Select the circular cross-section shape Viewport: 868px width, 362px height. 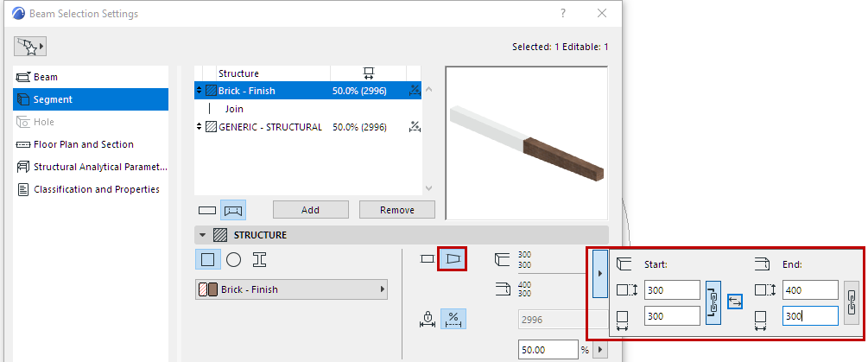[233, 259]
